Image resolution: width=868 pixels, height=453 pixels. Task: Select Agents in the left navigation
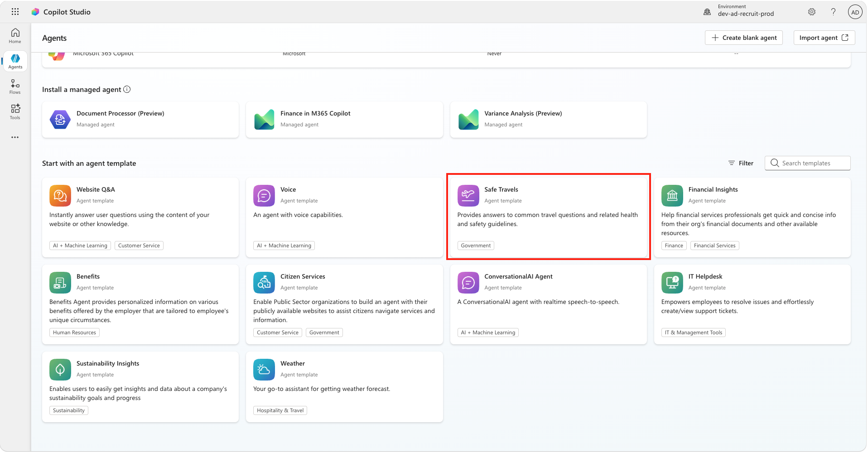(15, 61)
